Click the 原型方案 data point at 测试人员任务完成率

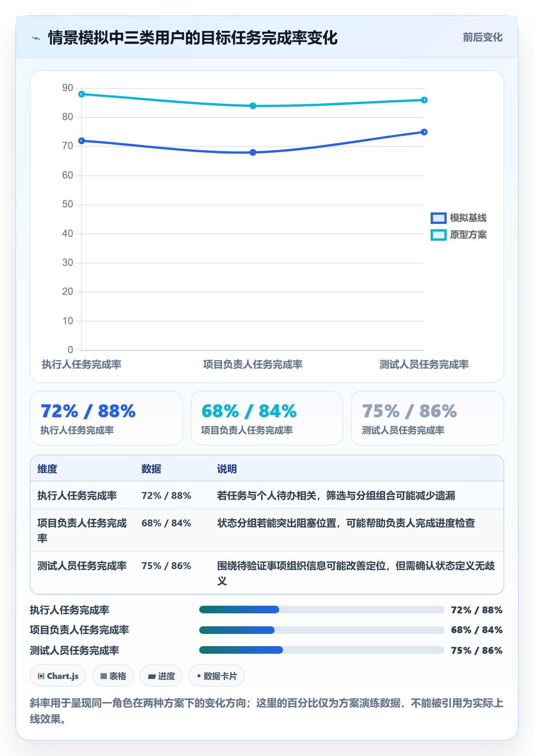coord(424,100)
